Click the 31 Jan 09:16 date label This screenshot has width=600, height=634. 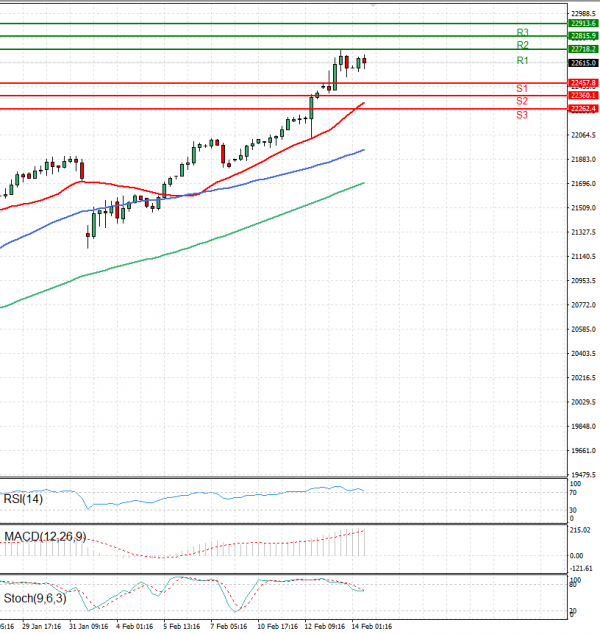click(89, 626)
